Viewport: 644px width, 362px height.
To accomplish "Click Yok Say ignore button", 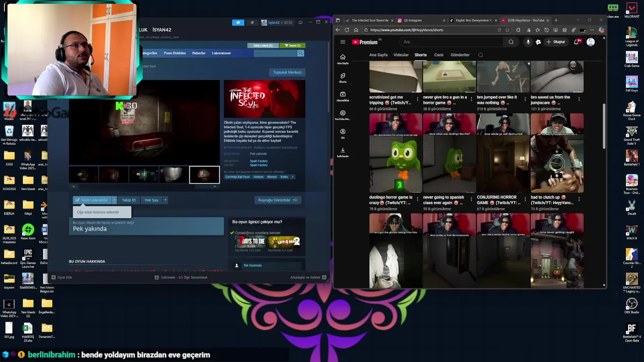I will 151,200.
